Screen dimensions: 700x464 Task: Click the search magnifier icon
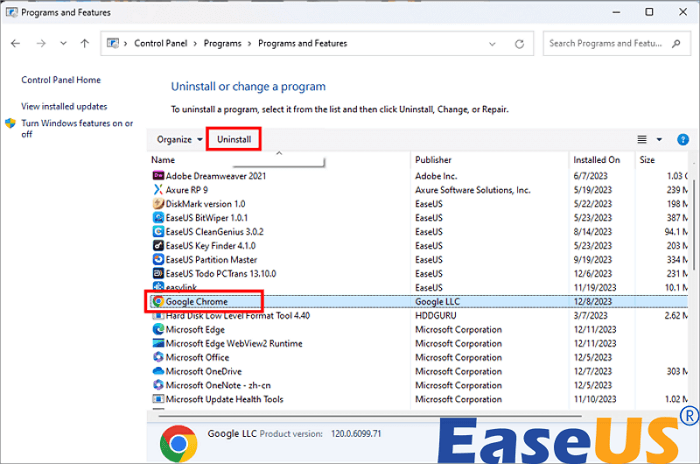pyautogui.click(x=676, y=43)
